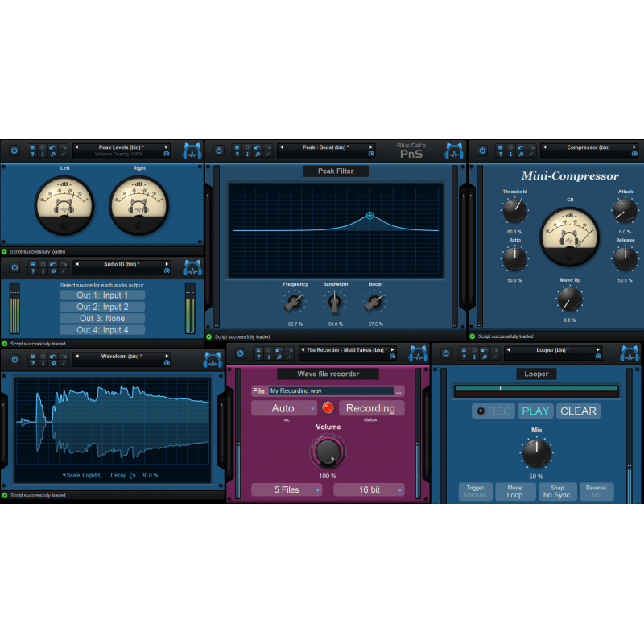Enable the REC button in the Looper

click(493, 411)
